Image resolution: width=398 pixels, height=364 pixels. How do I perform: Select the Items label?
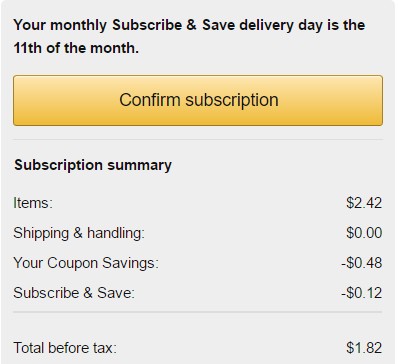(33, 203)
